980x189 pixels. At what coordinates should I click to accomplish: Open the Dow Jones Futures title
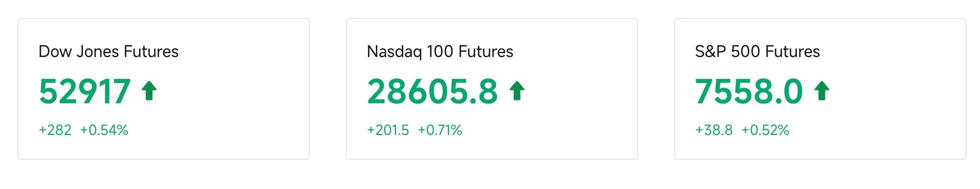coord(109,51)
